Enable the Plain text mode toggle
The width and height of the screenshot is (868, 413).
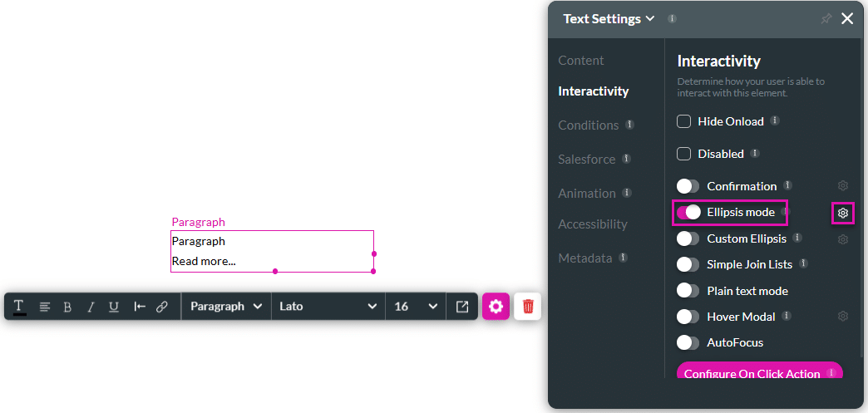[688, 291]
